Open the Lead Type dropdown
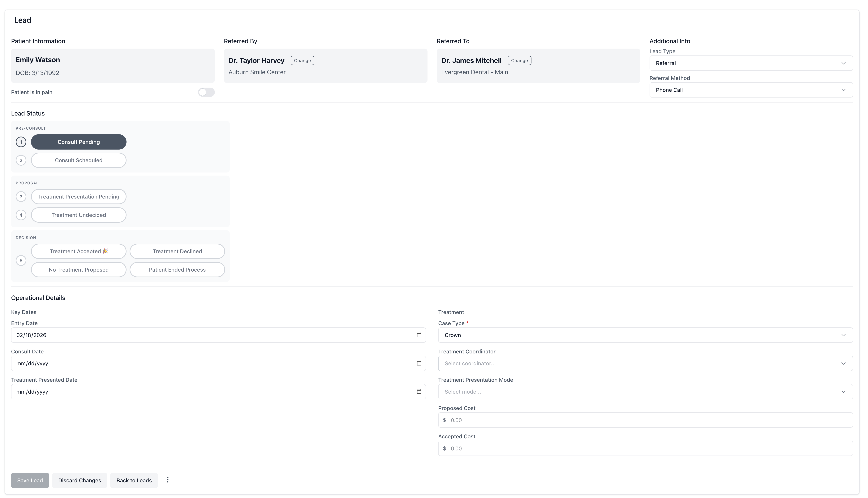This screenshot has height=498, width=868. pyautogui.click(x=750, y=63)
